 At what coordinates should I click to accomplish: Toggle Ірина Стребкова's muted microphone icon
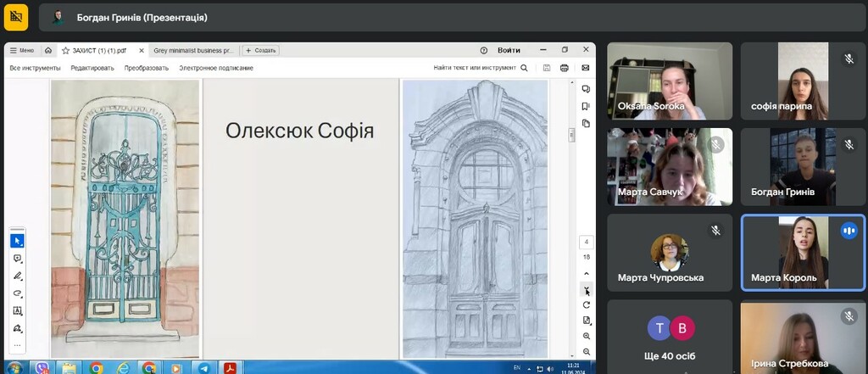click(849, 316)
